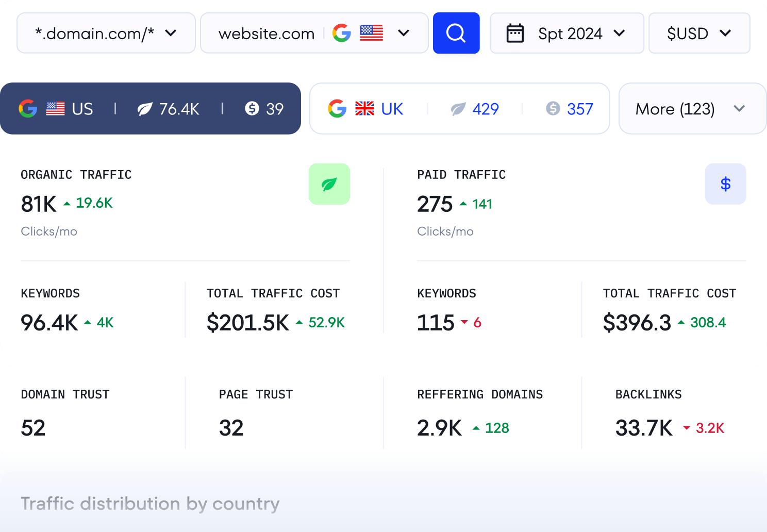
Task: Click the UK flag icon in tab
Action: [364, 109]
